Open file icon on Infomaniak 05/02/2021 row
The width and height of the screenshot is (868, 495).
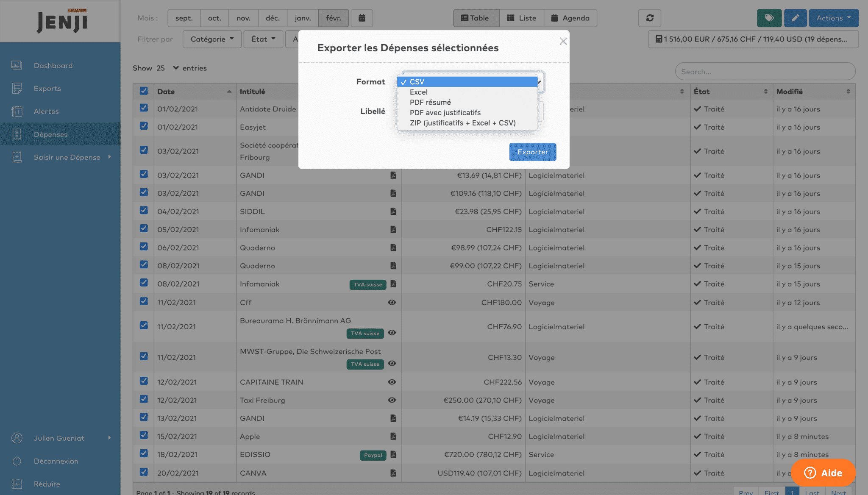393,229
